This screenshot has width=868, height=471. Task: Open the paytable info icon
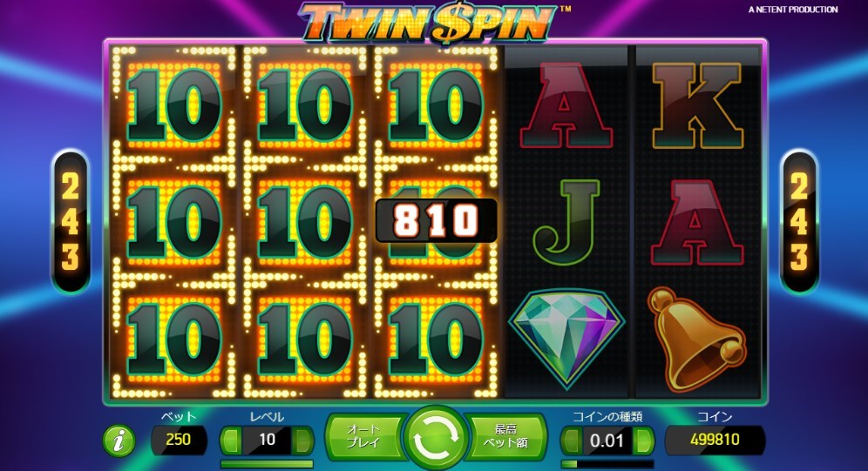(x=119, y=441)
